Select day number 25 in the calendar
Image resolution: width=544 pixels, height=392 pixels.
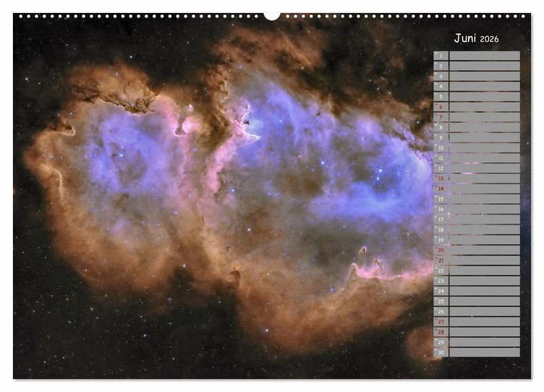pyautogui.click(x=441, y=301)
